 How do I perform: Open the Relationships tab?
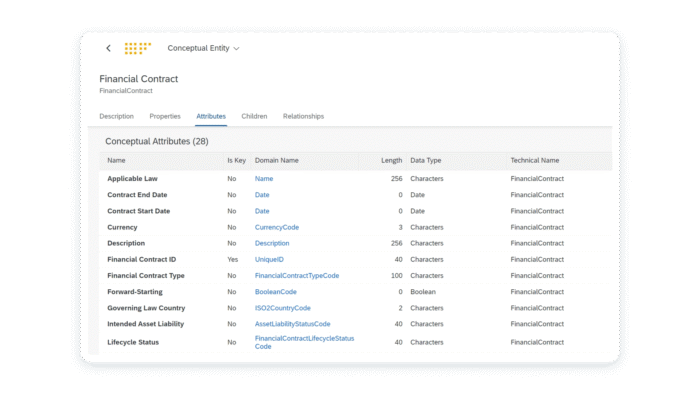(x=304, y=116)
